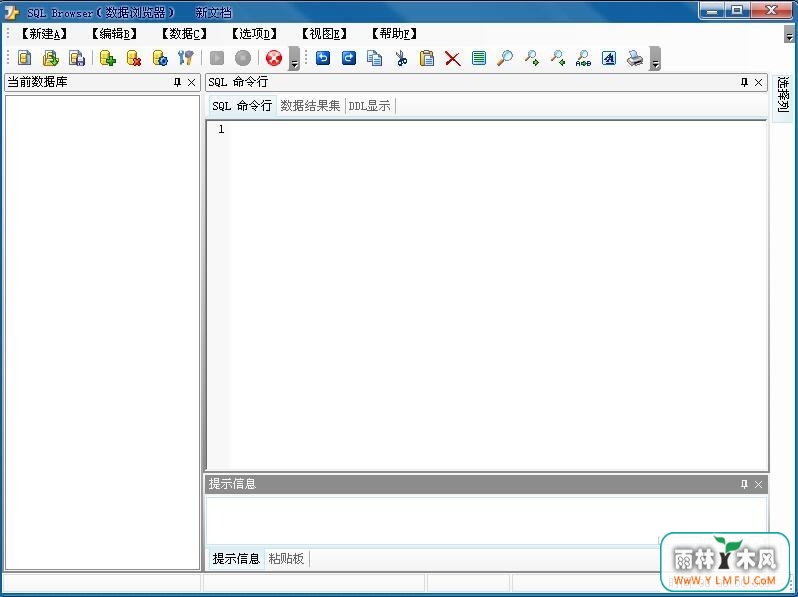The width and height of the screenshot is (798, 597).
Task: Cut with the scissors icon
Action: pyautogui.click(x=401, y=58)
